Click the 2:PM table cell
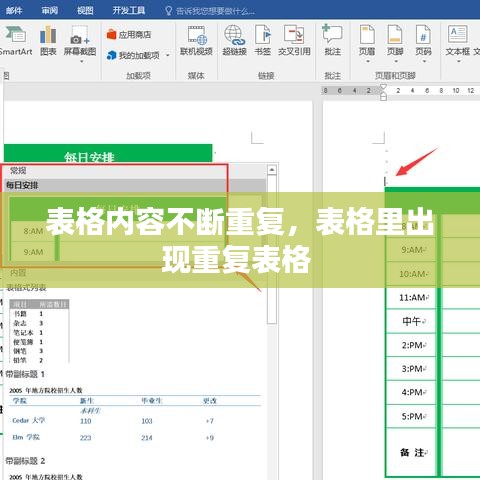 [411, 345]
